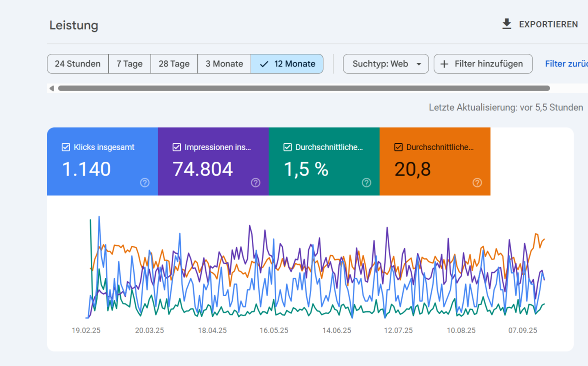Click help icon on the 20,8 card
The image size is (588, 366).
[x=477, y=183]
